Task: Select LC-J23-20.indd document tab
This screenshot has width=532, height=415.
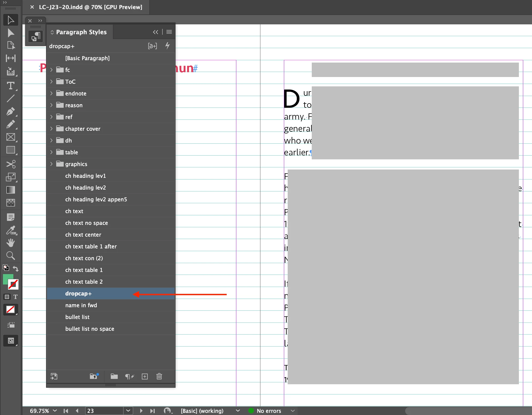Action: coord(90,7)
